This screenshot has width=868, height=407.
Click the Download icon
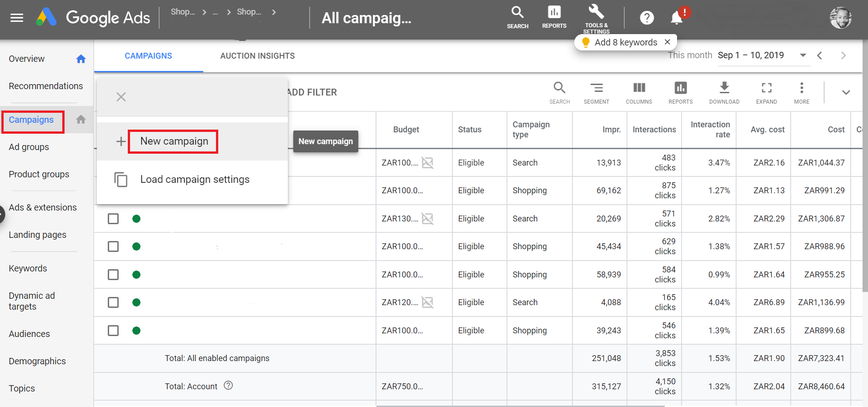click(x=724, y=93)
